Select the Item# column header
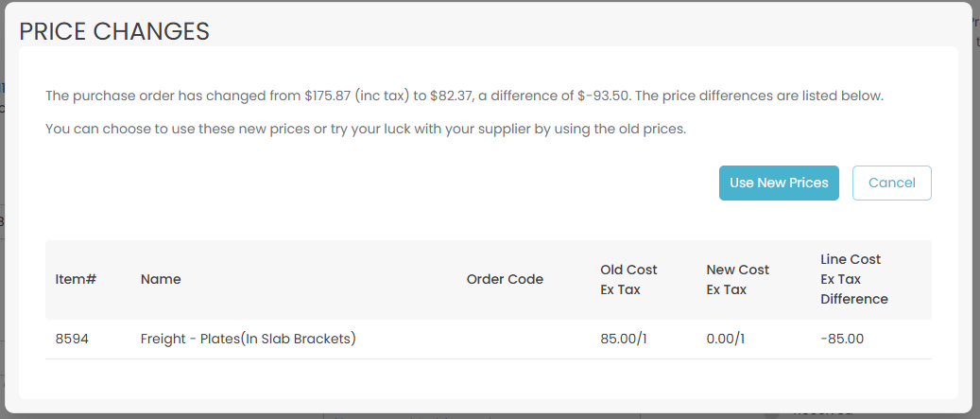The image size is (980, 419). tap(77, 279)
